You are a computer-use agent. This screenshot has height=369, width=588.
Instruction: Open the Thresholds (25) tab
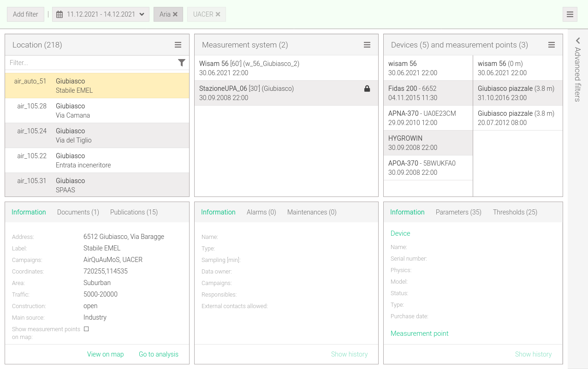click(x=515, y=212)
